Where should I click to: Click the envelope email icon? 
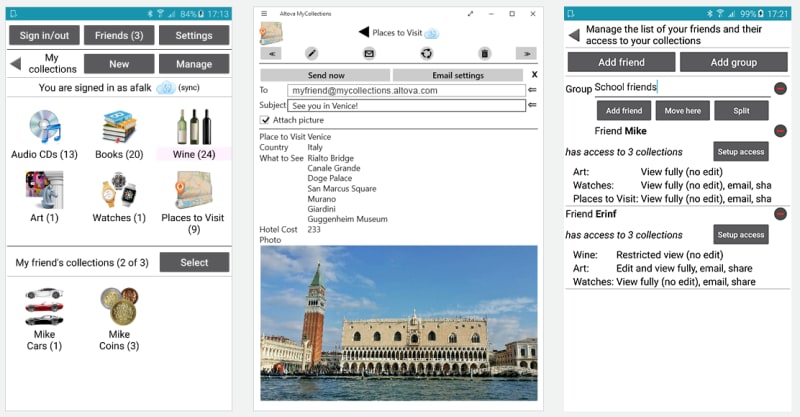point(369,53)
